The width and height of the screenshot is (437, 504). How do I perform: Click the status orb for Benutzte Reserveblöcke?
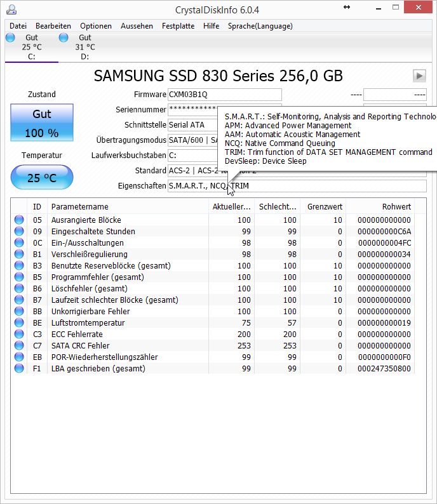[x=19, y=265]
